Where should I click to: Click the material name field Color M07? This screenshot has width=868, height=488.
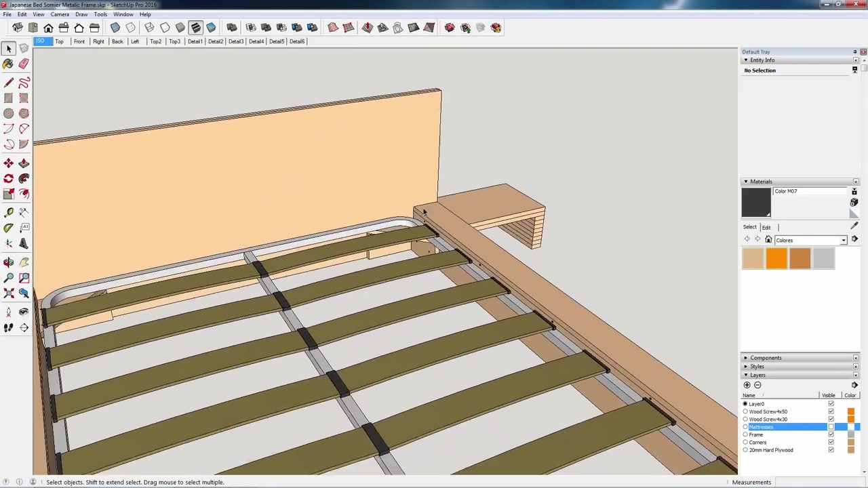[810, 191]
